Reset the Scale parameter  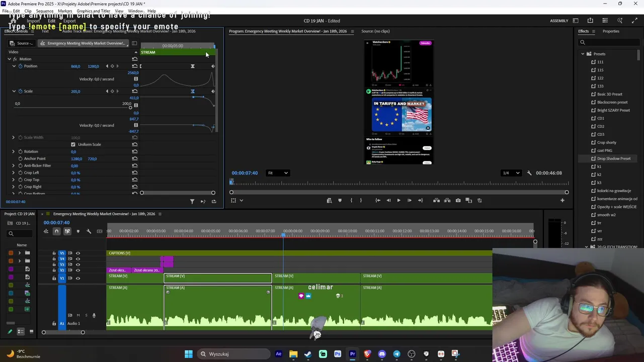pyautogui.click(x=134, y=92)
